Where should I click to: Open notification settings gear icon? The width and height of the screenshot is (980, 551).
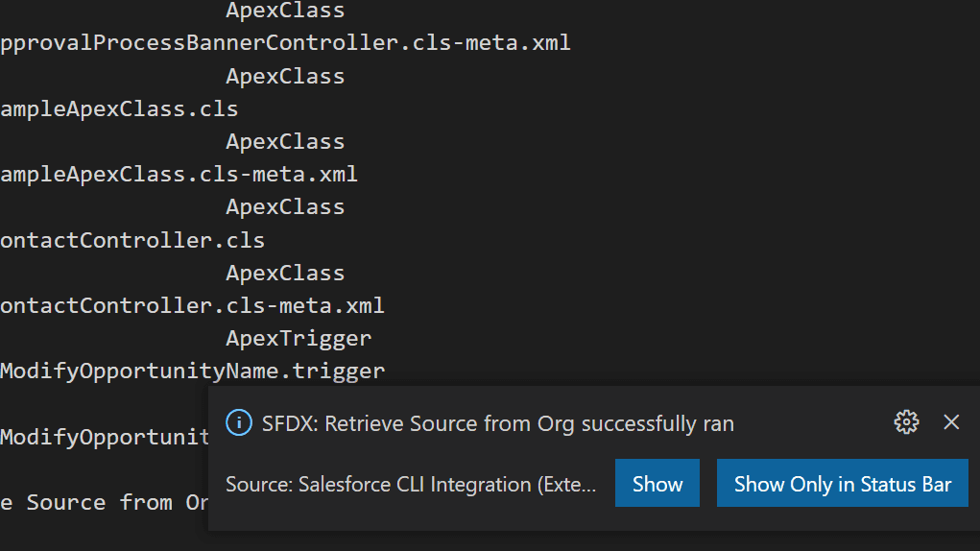coord(906,422)
